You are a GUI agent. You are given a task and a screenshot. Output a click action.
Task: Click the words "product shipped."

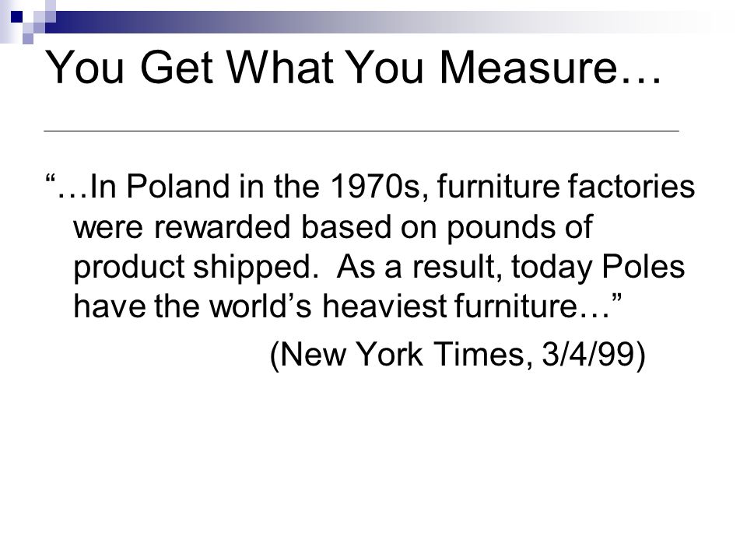pyautogui.click(x=196, y=267)
